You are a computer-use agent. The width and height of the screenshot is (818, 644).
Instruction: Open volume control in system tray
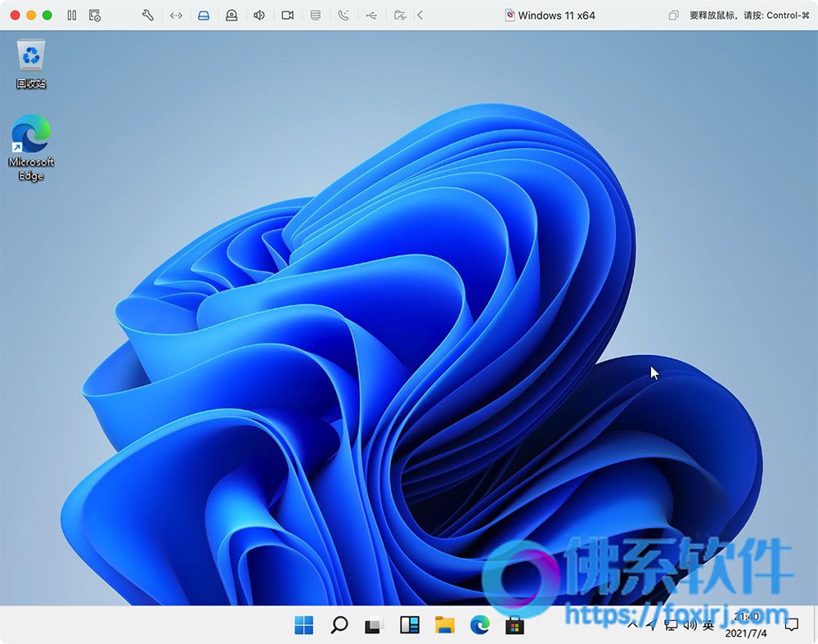point(690,624)
